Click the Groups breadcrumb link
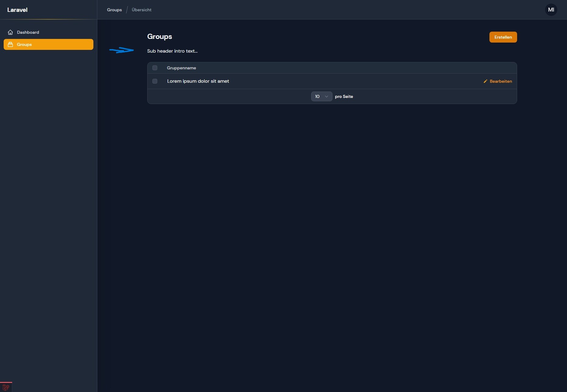This screenshot has height=392, width=567. coord(114,10)
